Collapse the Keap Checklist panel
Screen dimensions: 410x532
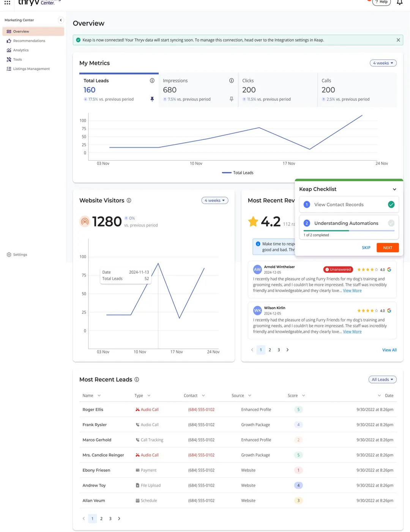(394, 189)
